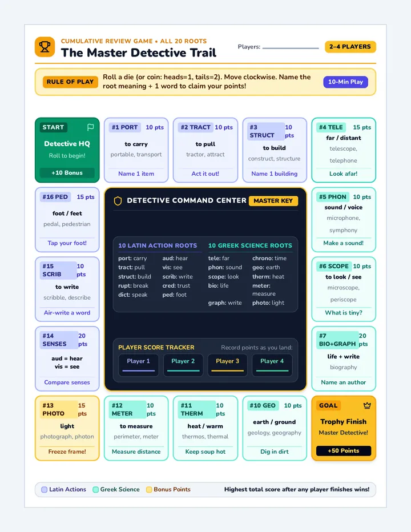This screenshot has width=411, height=532.
Task: Click the crown icon on the GOAL card
Action: (367, 405)
